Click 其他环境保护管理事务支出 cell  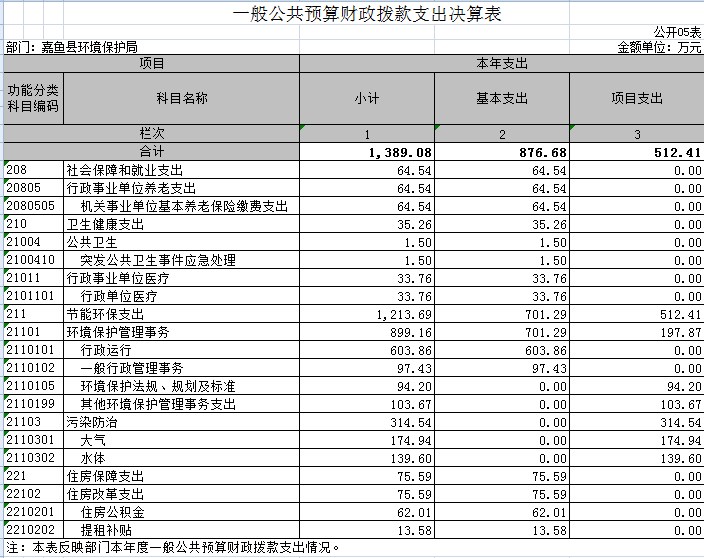click(x=182, y=404)
